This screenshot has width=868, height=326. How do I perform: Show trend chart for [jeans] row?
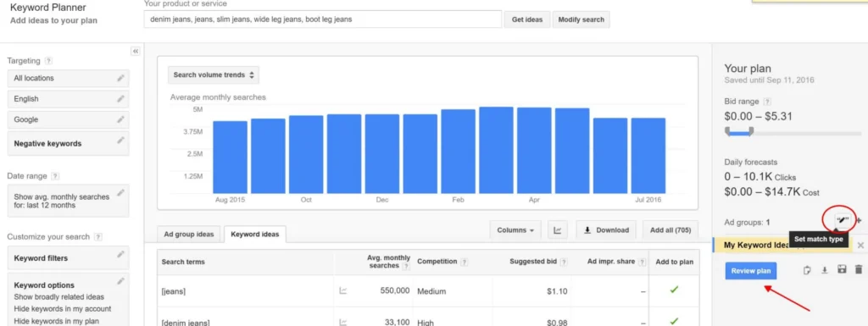pyautogui.click(x=343, y=290)
